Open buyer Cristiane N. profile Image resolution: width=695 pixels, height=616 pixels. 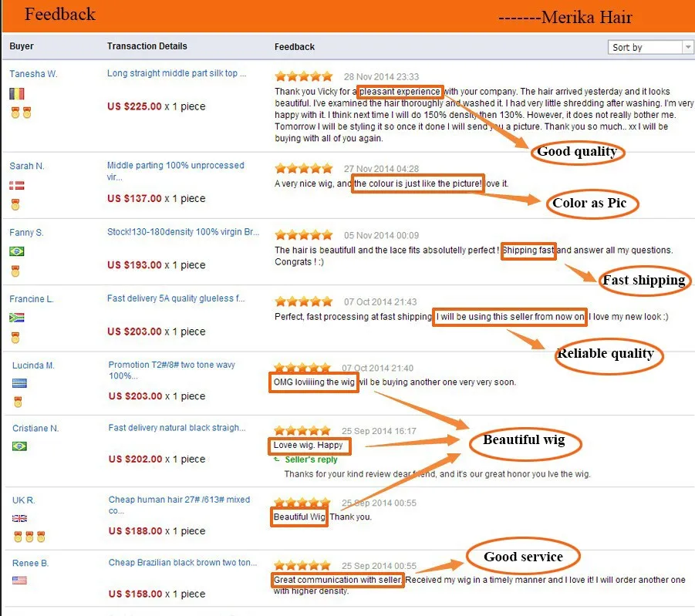pos(35,429)
